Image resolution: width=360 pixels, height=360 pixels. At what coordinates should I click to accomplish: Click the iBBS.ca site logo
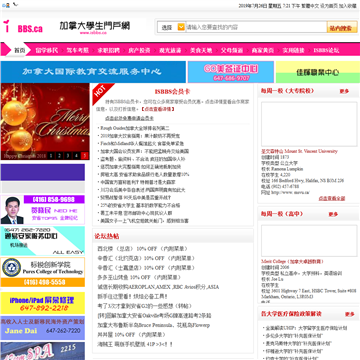23,27
